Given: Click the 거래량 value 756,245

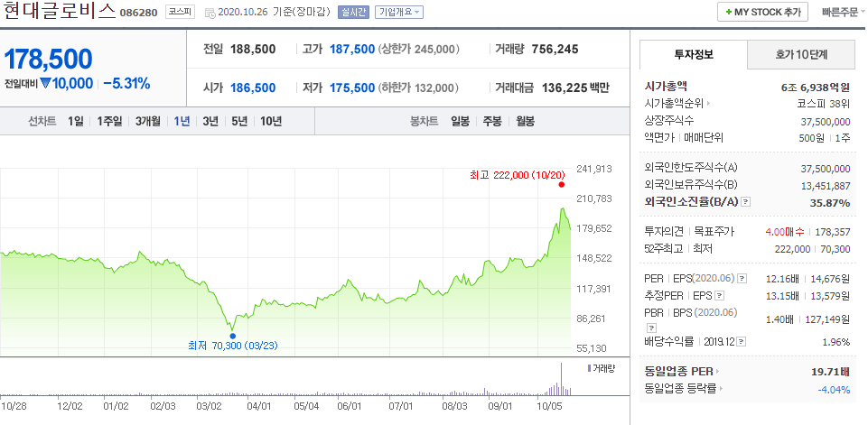Looking at the screenshot, I should point(555,50).
